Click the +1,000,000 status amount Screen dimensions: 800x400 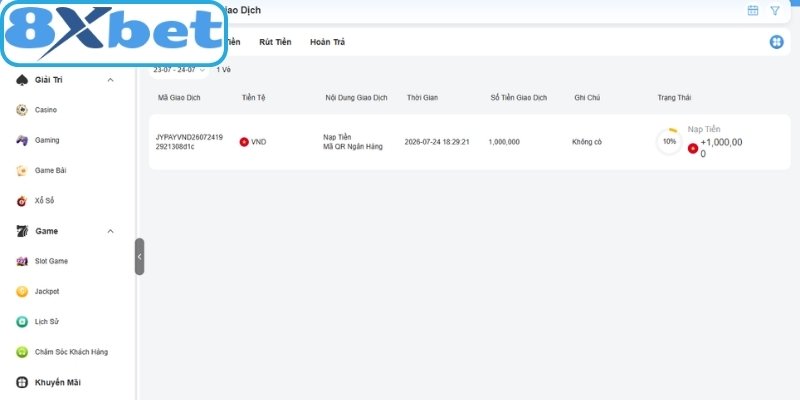click(721, 148)
